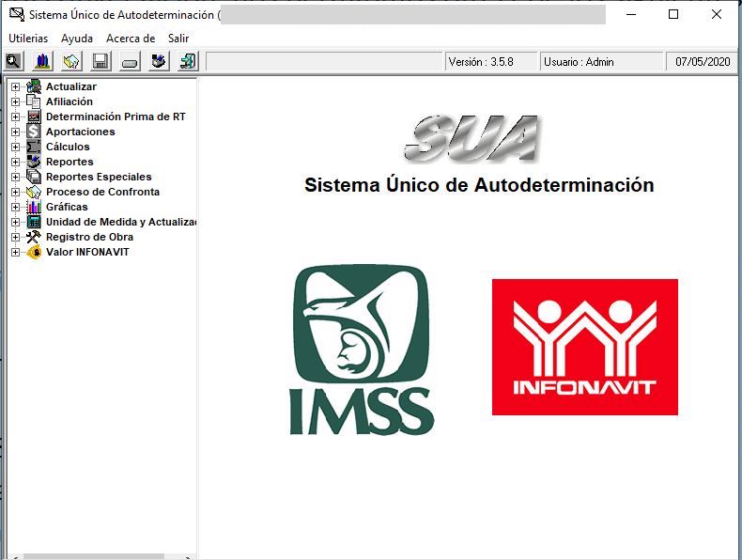This screenshot has height=560, width=742.
Task: Expand the Reportes Especiales node
Action: [x=15, y=177]
